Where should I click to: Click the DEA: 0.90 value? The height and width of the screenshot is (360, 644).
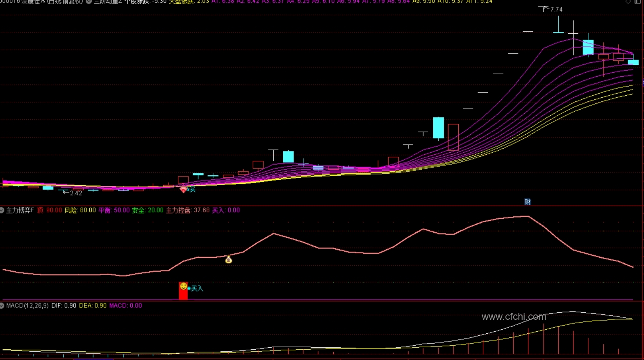93,305
